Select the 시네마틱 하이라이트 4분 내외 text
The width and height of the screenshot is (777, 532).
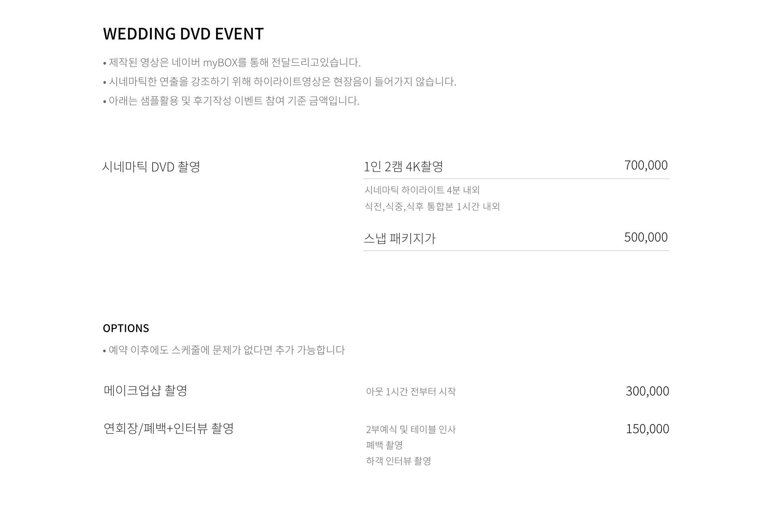tap(422, 190)
